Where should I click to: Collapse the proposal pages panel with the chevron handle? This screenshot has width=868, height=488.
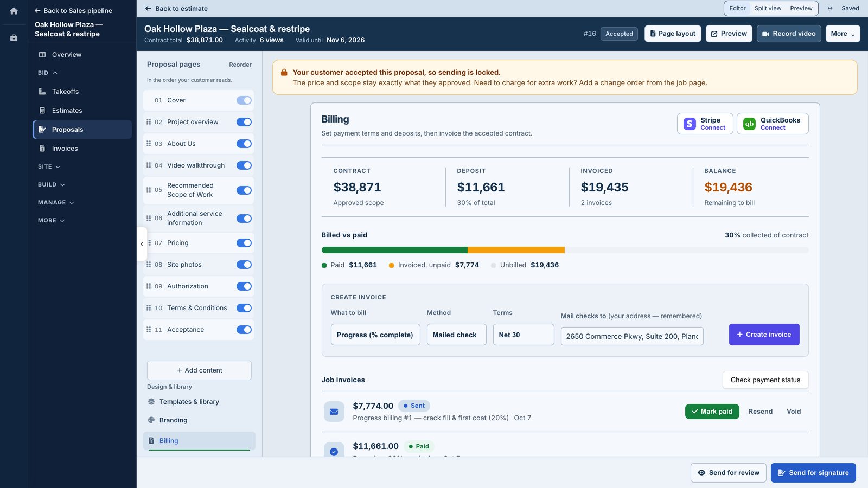(142, 244)
